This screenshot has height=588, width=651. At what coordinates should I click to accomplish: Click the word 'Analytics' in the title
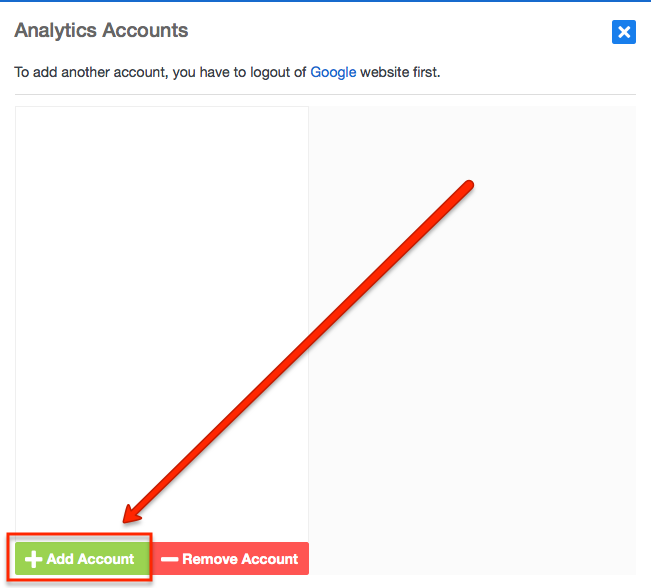tap(56, 31)
